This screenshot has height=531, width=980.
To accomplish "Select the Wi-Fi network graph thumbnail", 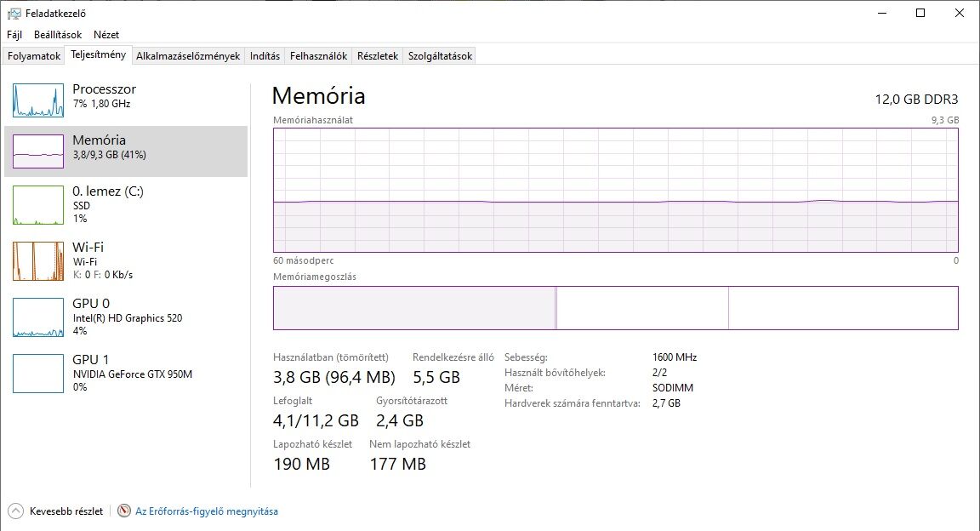I will click(38, 260).
